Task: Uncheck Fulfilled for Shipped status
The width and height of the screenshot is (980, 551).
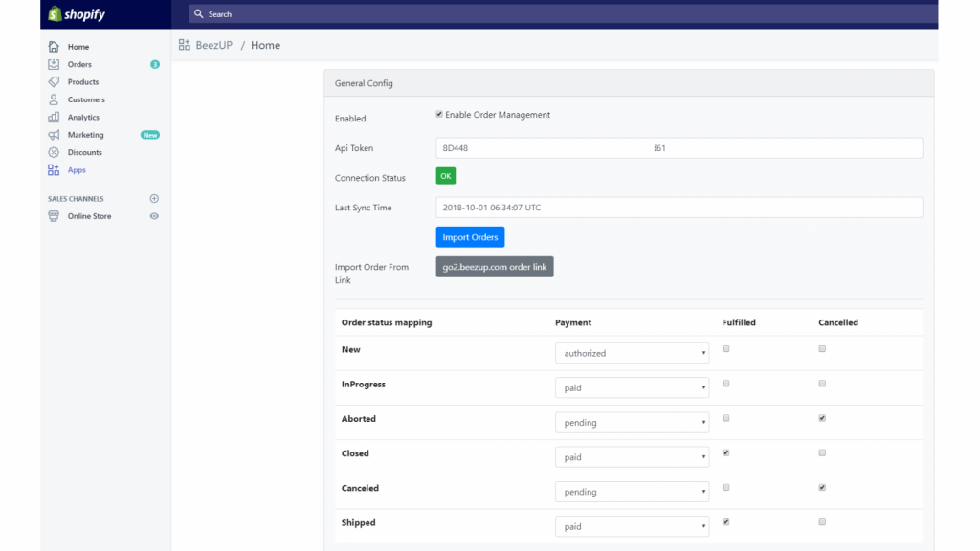Action: point(725,522)
